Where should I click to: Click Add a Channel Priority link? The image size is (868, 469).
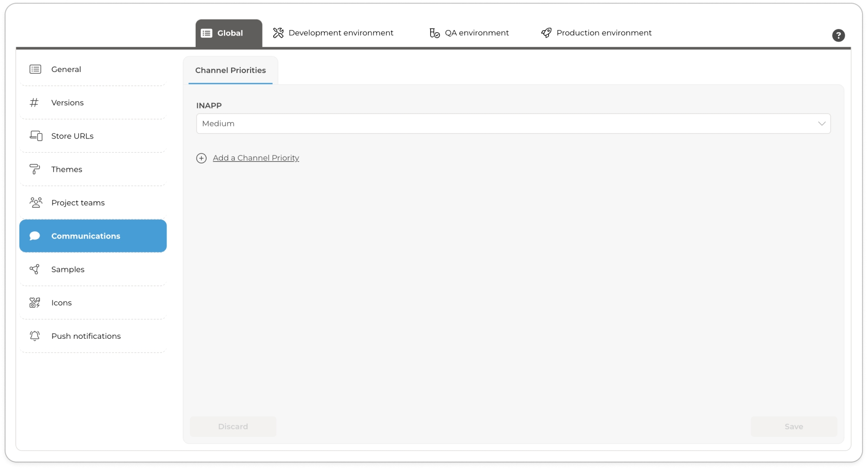pos(256,158)
